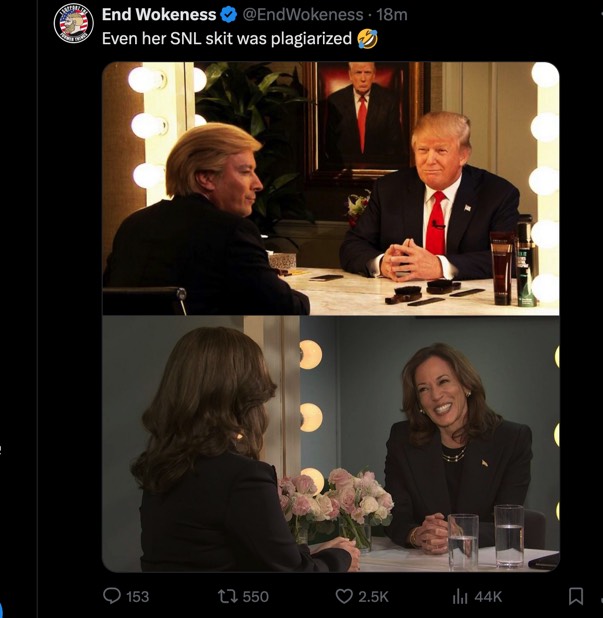Image resolution: width=603 pixels, height=618 pixels.
Task: Click the blue verified checkmark badge
Action: [x=228, y=15]
